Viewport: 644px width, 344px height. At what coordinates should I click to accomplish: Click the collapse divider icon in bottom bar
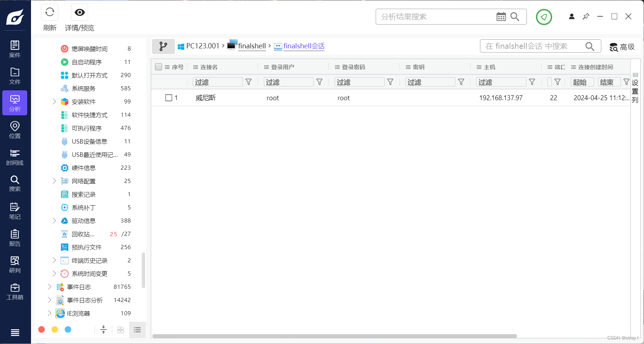[x=103, y=330]
